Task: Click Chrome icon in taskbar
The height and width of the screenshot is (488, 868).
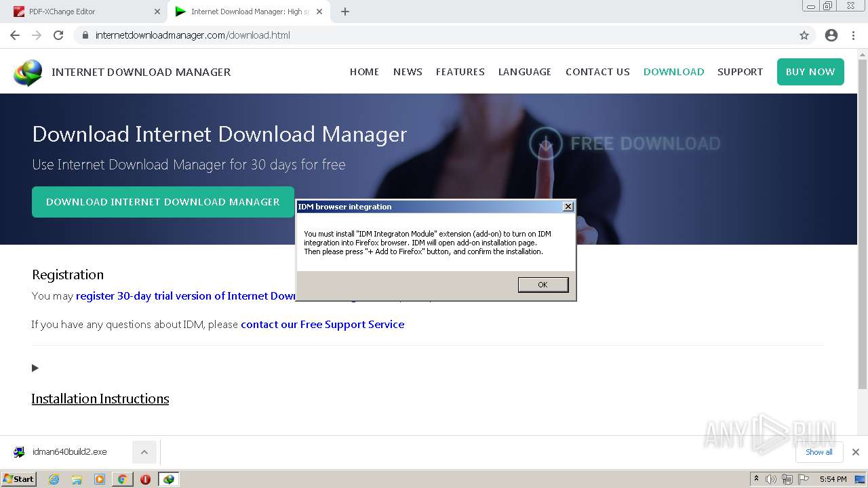Action: pos(122,479)
